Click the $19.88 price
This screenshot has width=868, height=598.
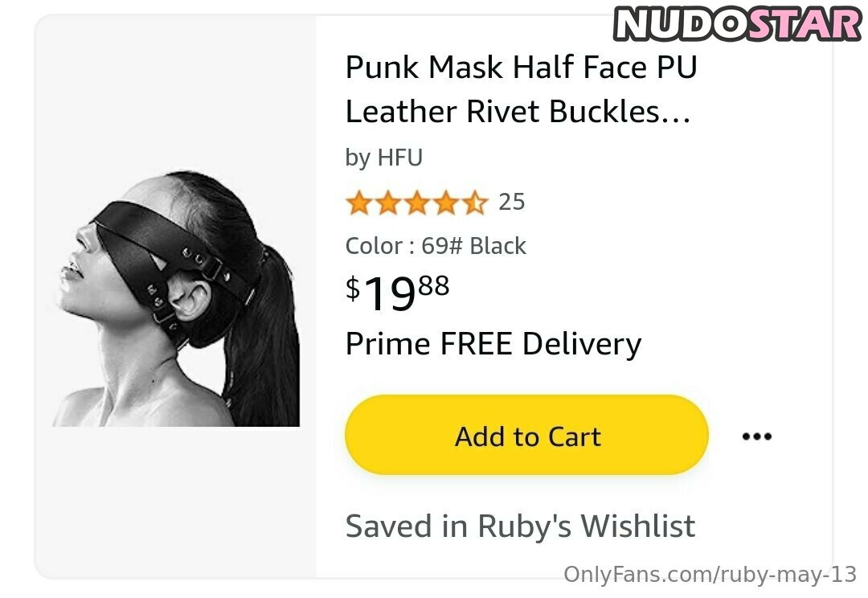pyautogui.click(x=398, y=293)
